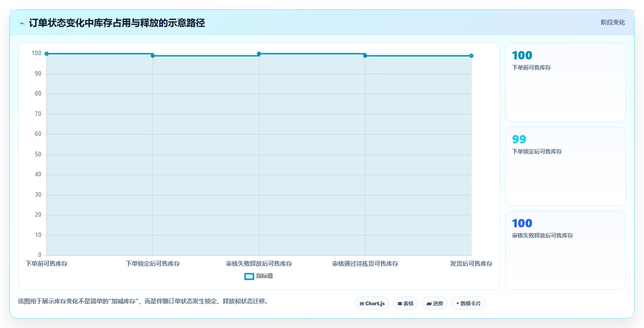Select the 进度 tag chip

[x=435, y=303]
